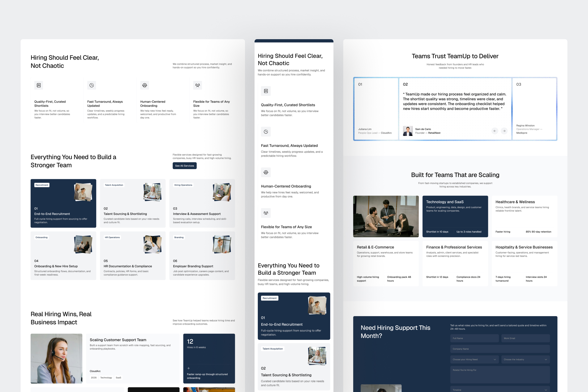
Task: Click the team icon in the narrow mobile layout
Action: click(266, 213)
